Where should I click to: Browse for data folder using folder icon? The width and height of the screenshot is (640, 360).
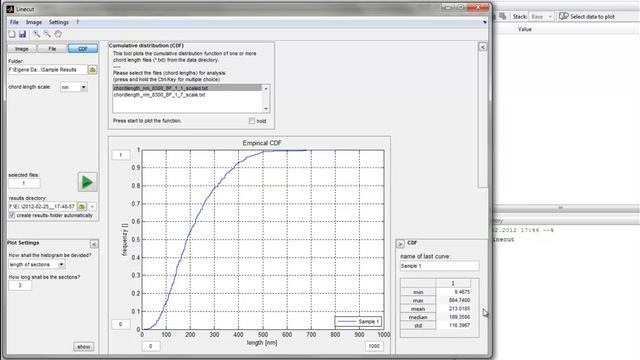tap(92, 70)
